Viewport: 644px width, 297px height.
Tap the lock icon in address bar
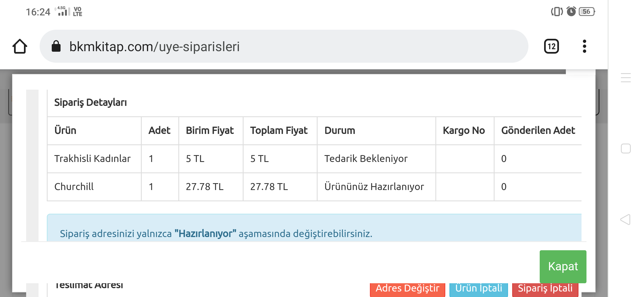pos(56,46)
